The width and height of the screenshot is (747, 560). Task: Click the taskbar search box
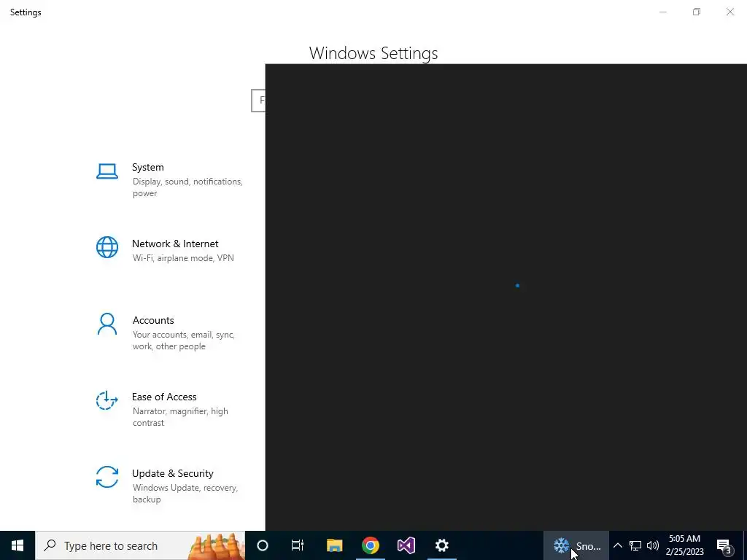point(140,545)
